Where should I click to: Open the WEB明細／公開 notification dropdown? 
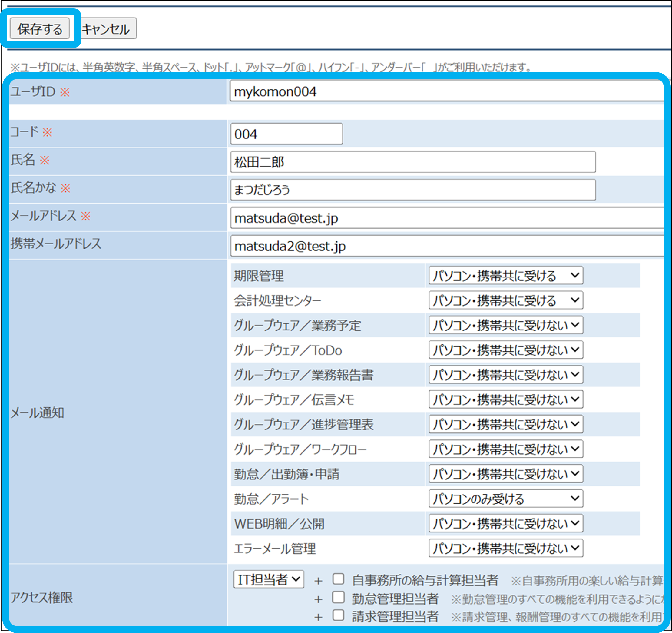click(505, 523)
